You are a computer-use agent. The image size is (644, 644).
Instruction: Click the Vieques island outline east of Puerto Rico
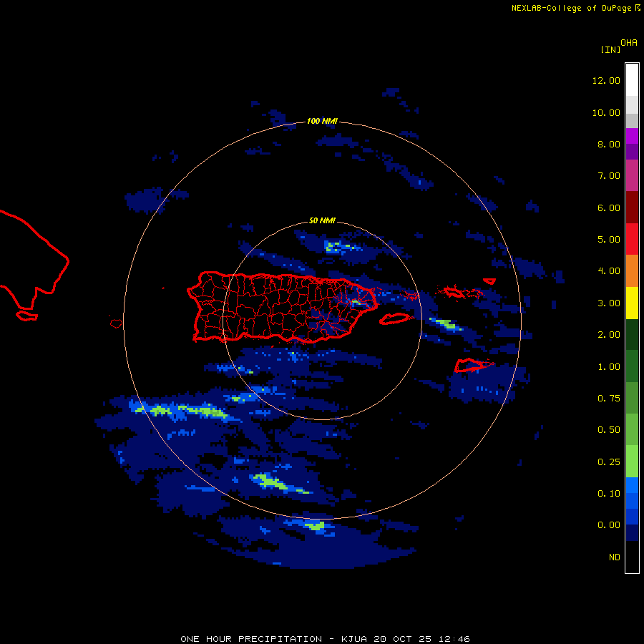coord(394,318)
